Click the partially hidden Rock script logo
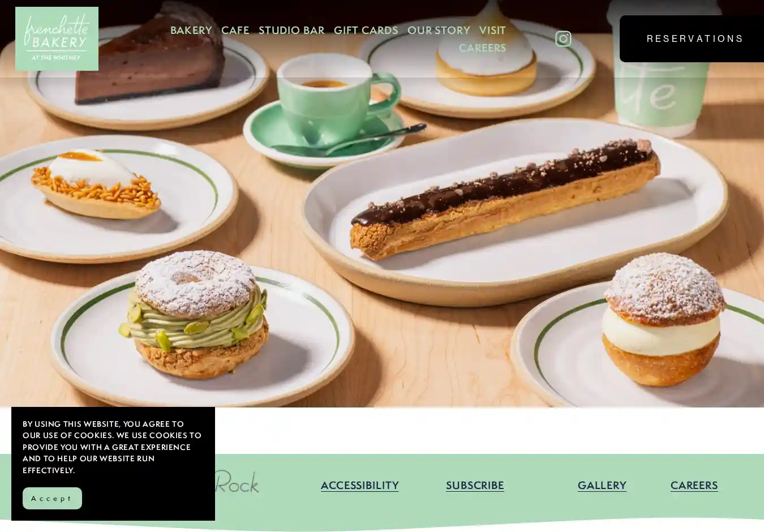Viewport: 764px width, 532px height. click(x=237, y=482)
